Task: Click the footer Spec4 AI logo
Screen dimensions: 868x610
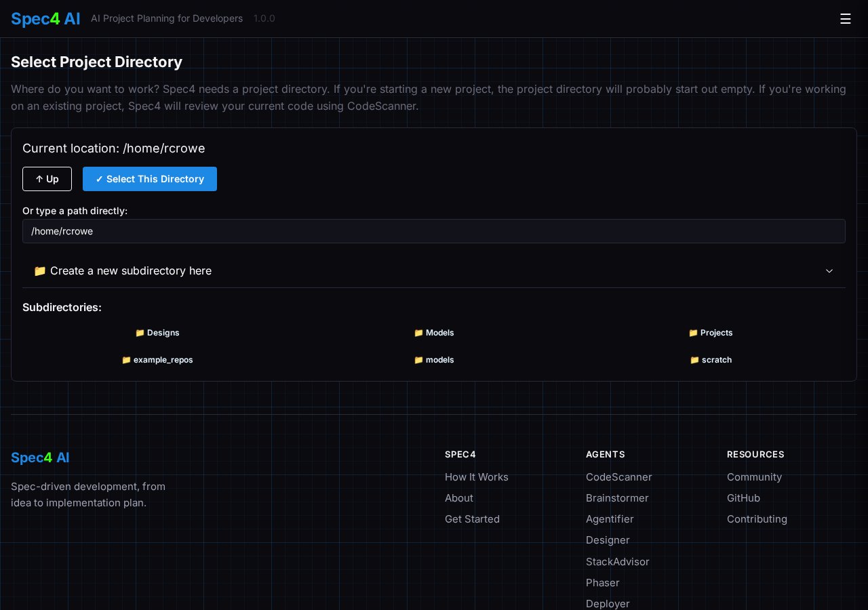Action: click(40, 457)
